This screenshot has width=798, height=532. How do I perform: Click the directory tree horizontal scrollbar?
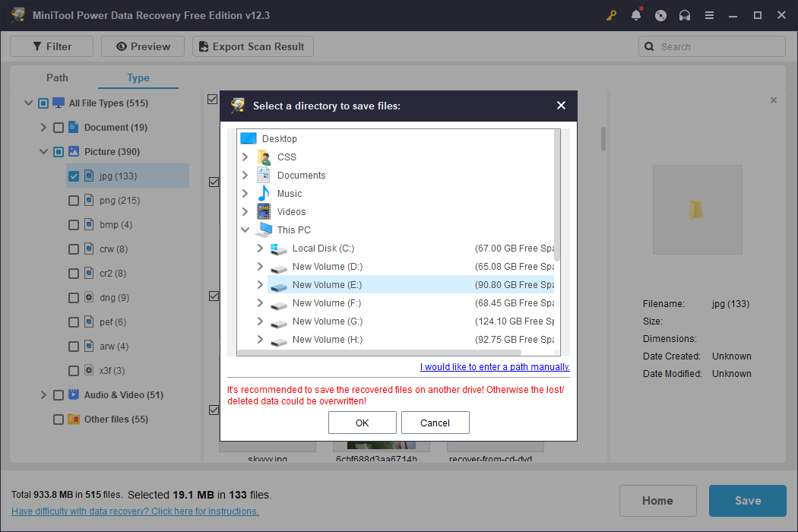tap(380, 353)
